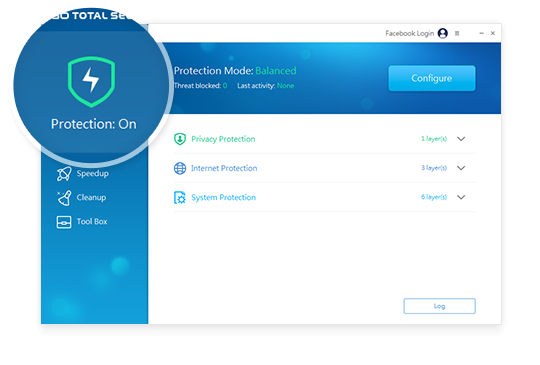The width and height of the screenshot is (540, 365).
Task: Click the System Protection label
Action: click(224, 197)
